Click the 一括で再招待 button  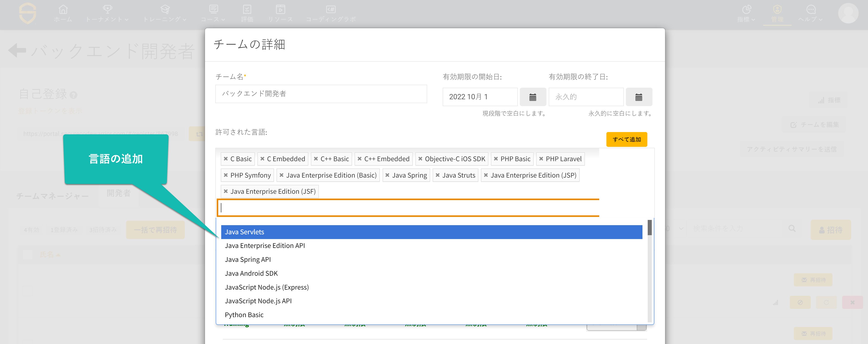coord(155,230)
